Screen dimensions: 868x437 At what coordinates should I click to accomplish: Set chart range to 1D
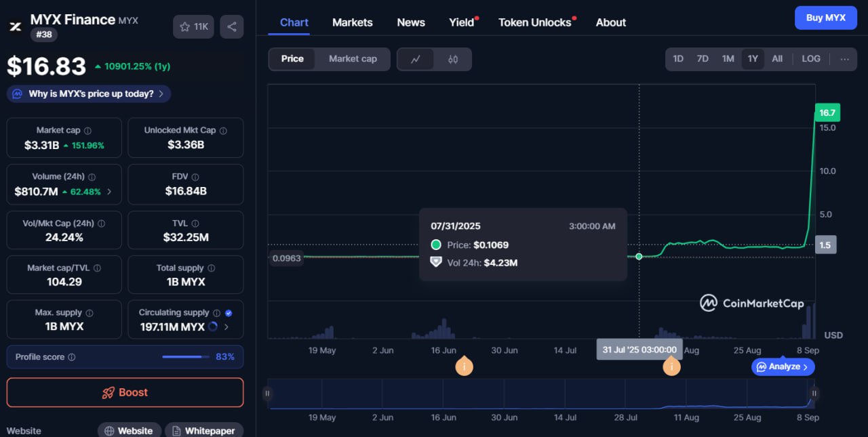[678, 59]
